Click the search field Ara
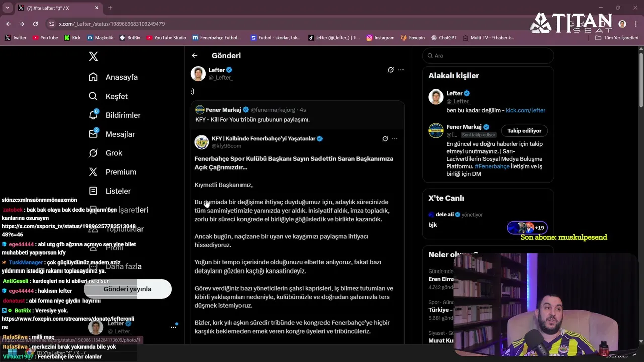Image resolution: width=644 pixels, height=362 pixels. tap(488, 56)
